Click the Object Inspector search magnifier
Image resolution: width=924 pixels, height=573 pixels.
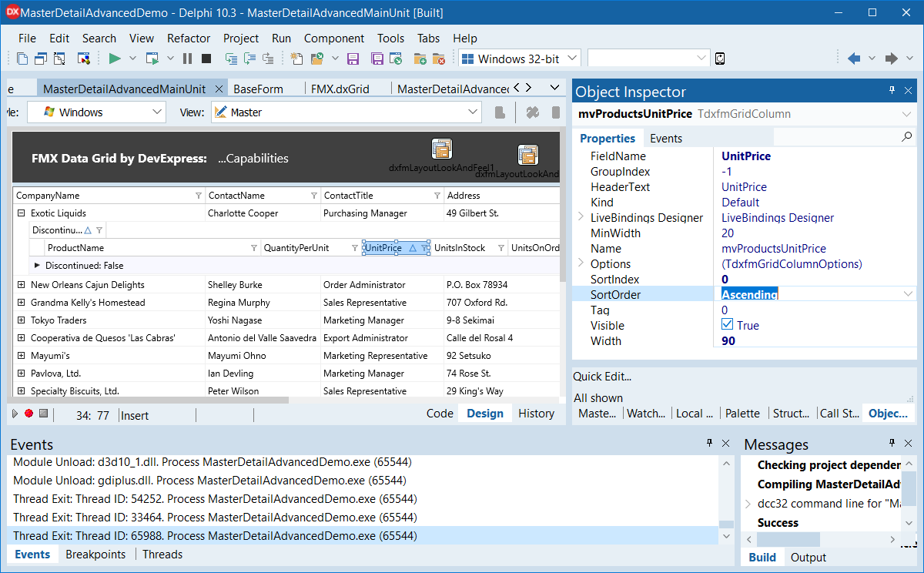(x=907, y=137)
